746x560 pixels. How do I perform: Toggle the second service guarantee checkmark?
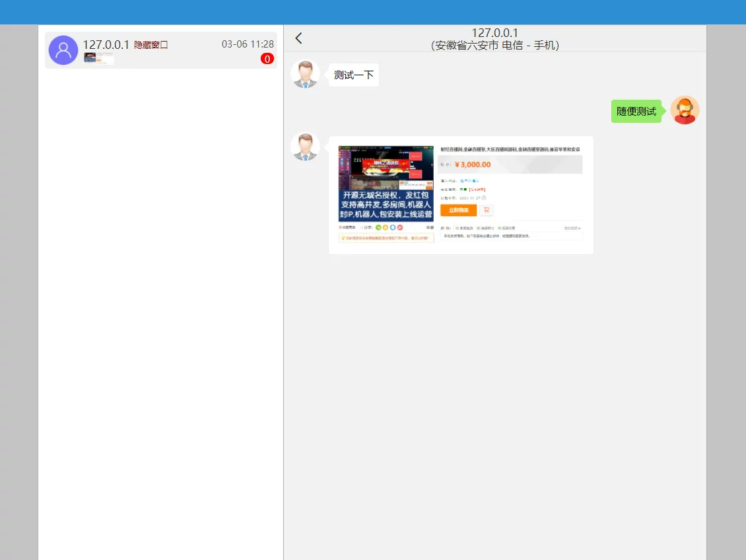(x=478, y=227)
